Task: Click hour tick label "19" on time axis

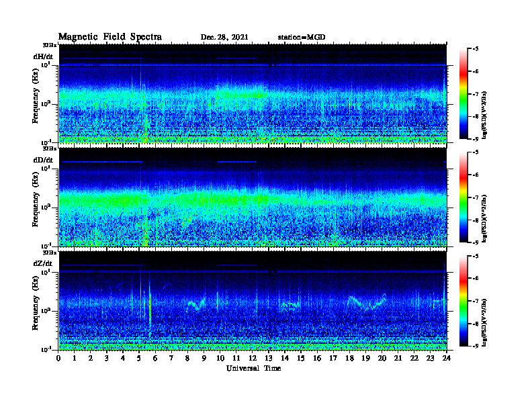Action: click(x=365, y=358)
